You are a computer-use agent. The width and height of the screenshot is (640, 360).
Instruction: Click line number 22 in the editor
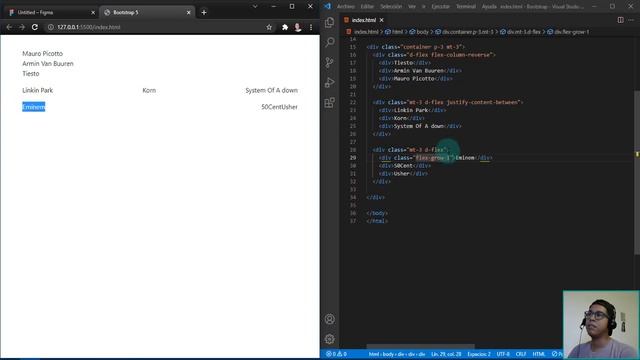point(353,102)
